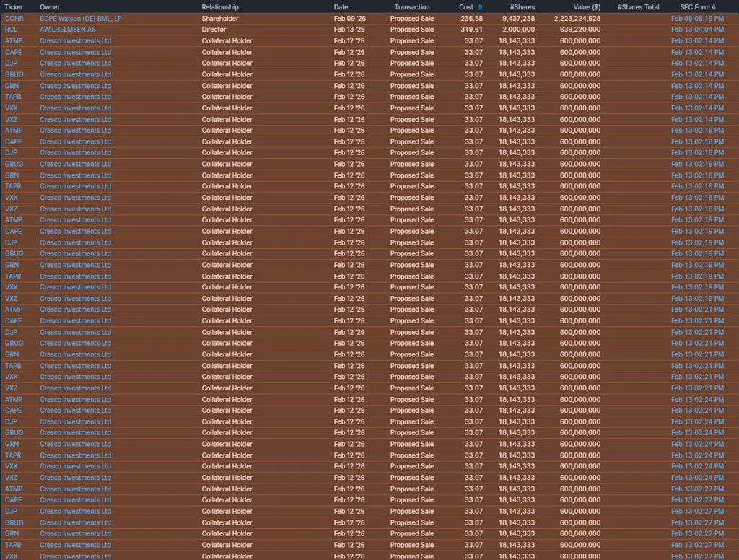
Task: Open Cresco Investments Ltd in GBUG 02:27 PM row
Action: coord(75,522)
